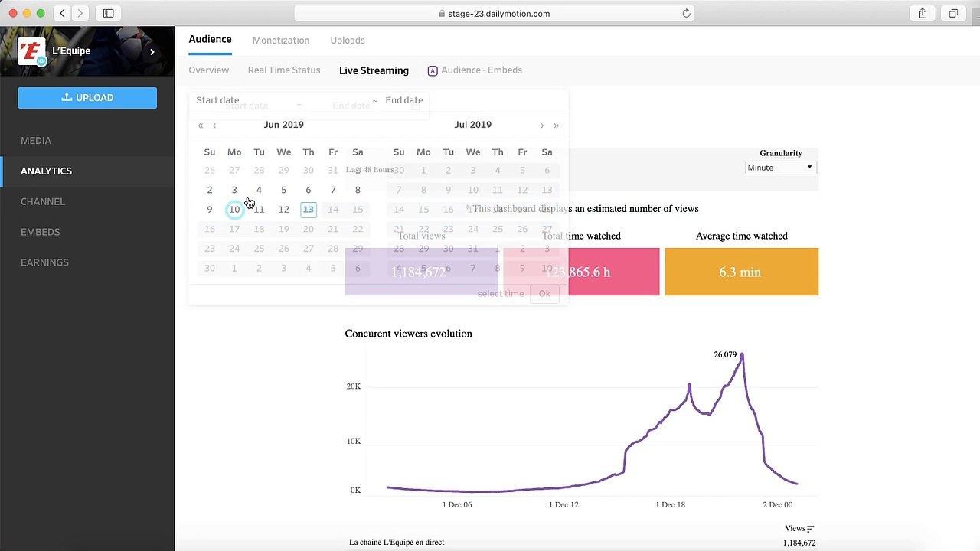
Task: Open the Monetization tab
Action: click(281, 41)
